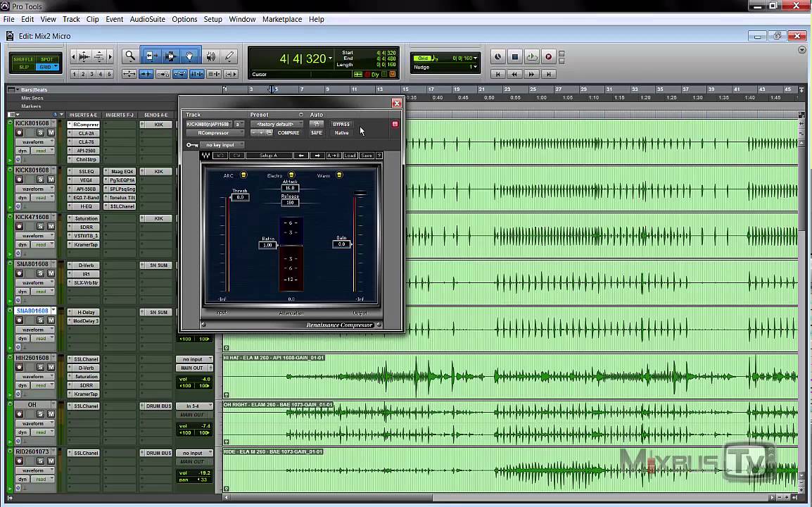The width and height of the screenshot is (812, 507).
Task: Open the Grid value dropdown
Action: [476, 58]
